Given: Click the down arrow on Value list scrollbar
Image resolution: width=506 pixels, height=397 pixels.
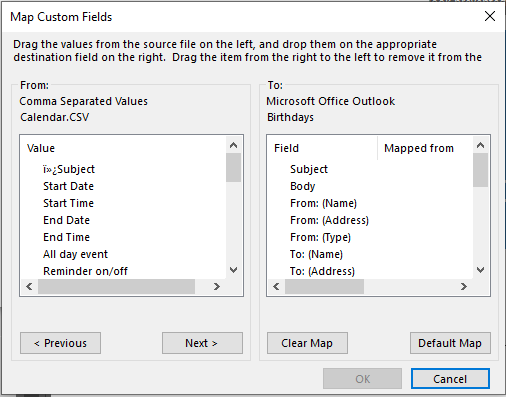Looking at the screenshot, I should pos(234,270).
